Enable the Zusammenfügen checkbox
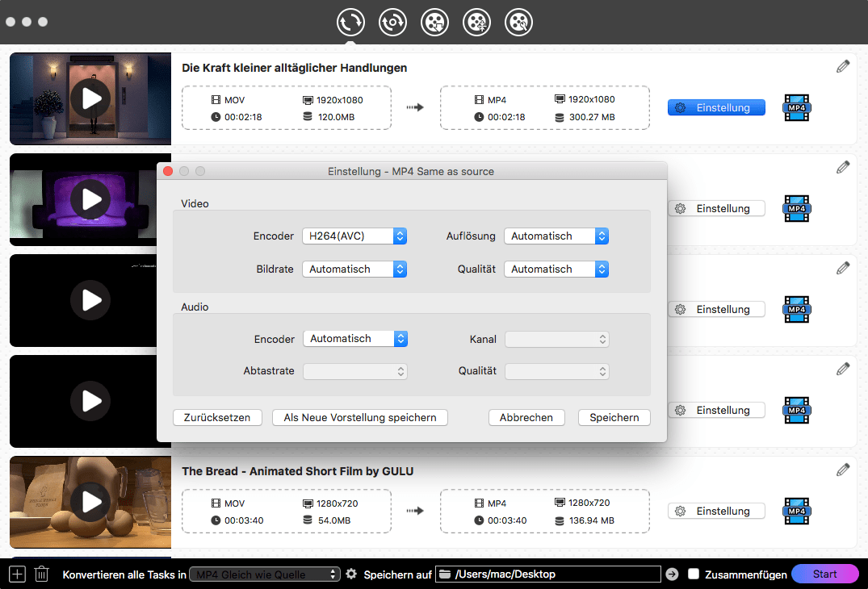Viewport: 868px width, 589px height. tap(694, 574)
